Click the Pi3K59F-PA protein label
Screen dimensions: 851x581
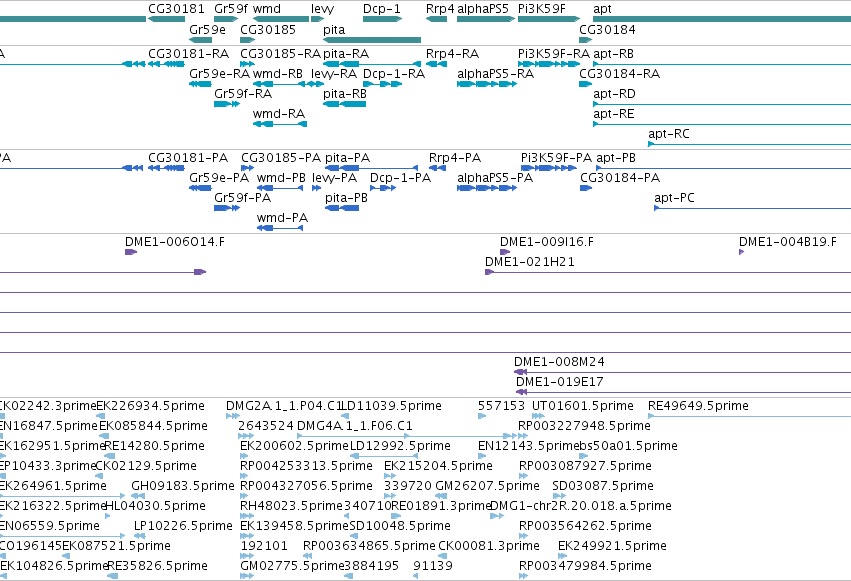(x=556, y=158)
